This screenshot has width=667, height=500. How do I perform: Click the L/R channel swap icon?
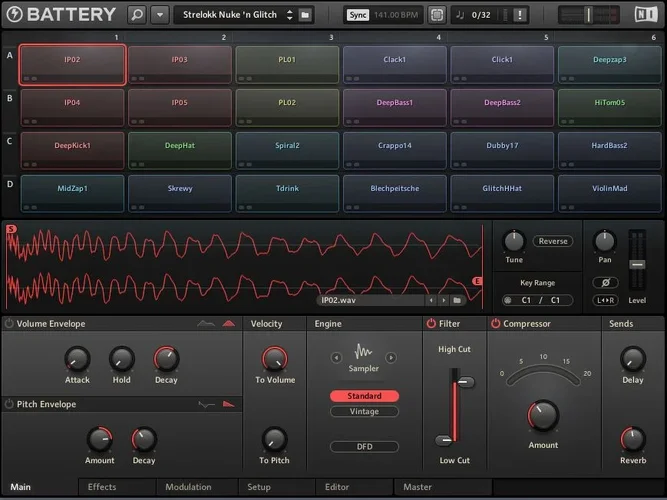point(605,300)
